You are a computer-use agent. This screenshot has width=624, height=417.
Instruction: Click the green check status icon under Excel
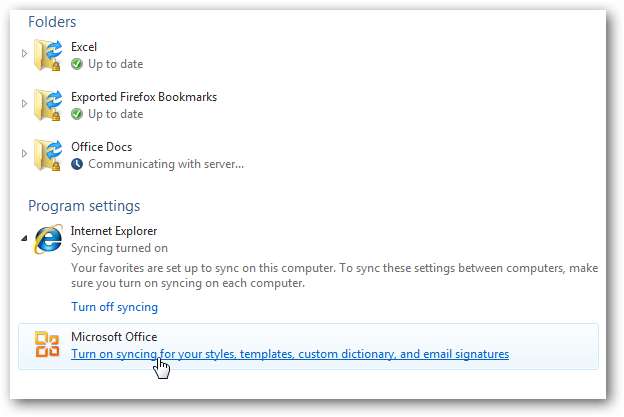tap(77, 64)
